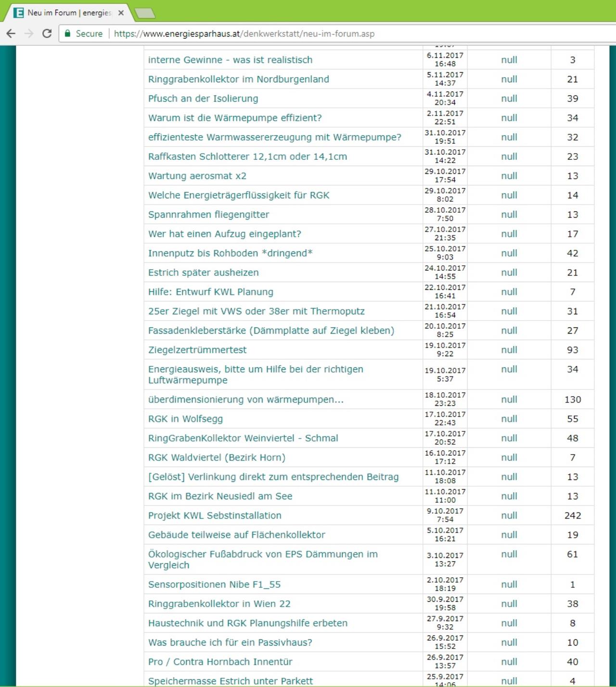
Task: Open thread 'interne Gewinne - was ist realistisch'
Action: point(230,60)
